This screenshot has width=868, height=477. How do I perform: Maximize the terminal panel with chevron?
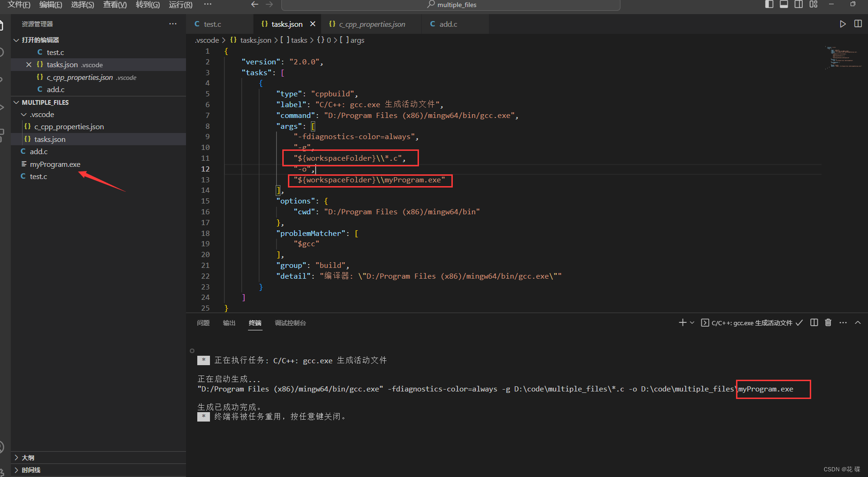[858, 322]
